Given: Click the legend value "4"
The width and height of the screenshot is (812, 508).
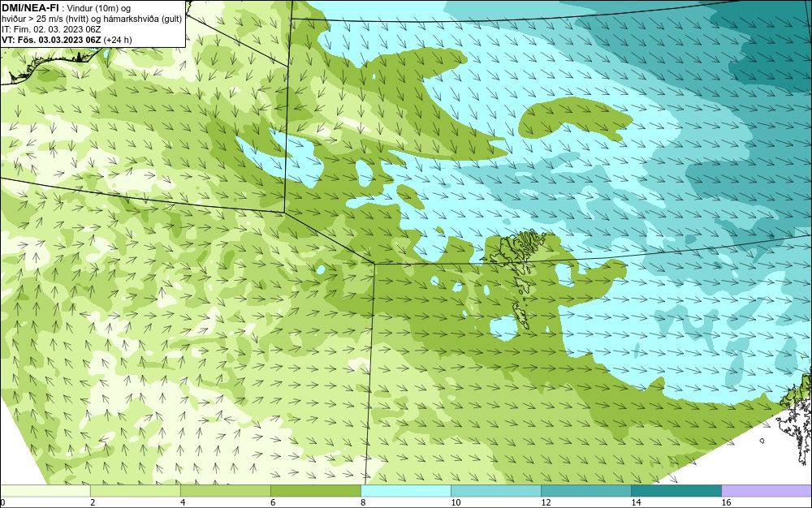Looking at the screenshot, I should [183, 502].
